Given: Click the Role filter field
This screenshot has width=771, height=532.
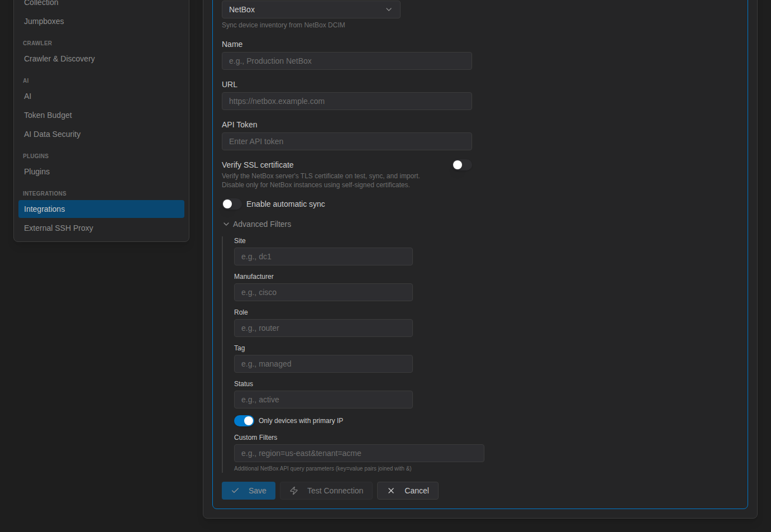Looking at the screenshot, I should (323, 328).
